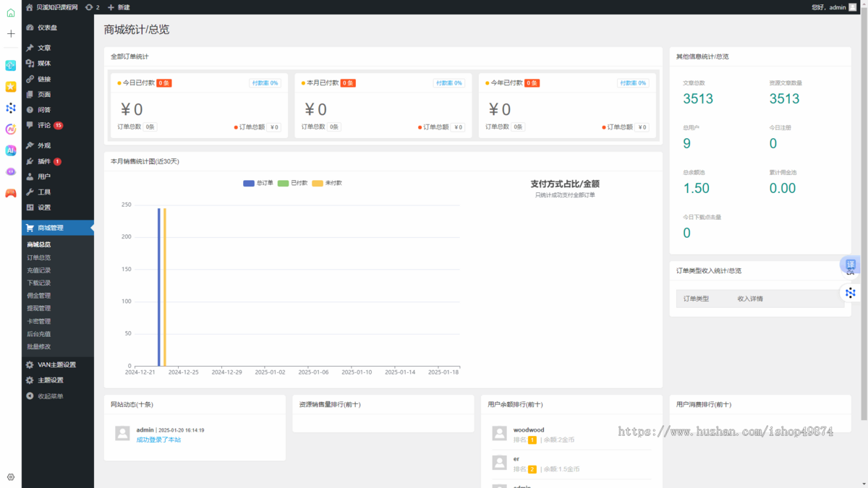The height and width of the screenshot is (488, 868).
Task: Click the 总余额池 value 1.50
Action: coord(697,188)
